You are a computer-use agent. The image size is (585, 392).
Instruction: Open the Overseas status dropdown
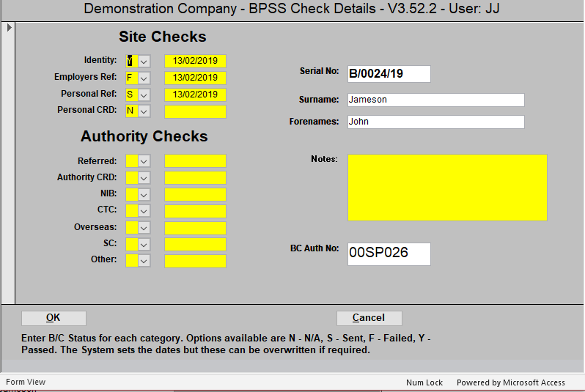coord(144,228)
